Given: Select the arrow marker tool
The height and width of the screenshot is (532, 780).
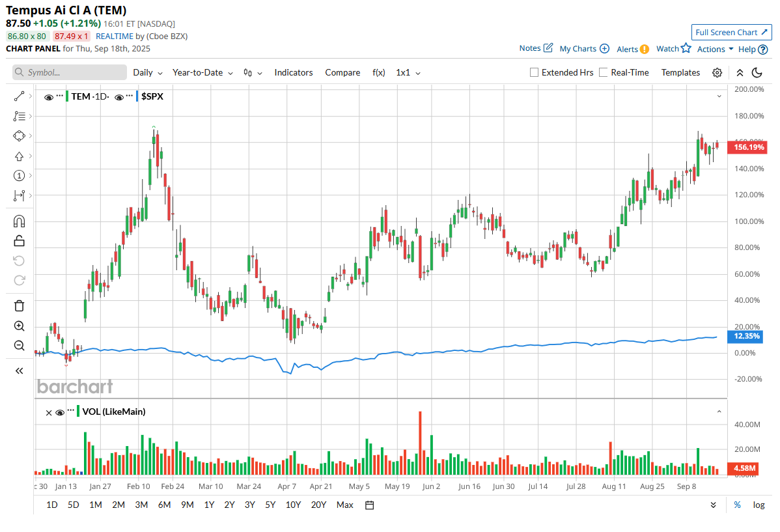Looking at the screenshot, I should tap(19, 156).
